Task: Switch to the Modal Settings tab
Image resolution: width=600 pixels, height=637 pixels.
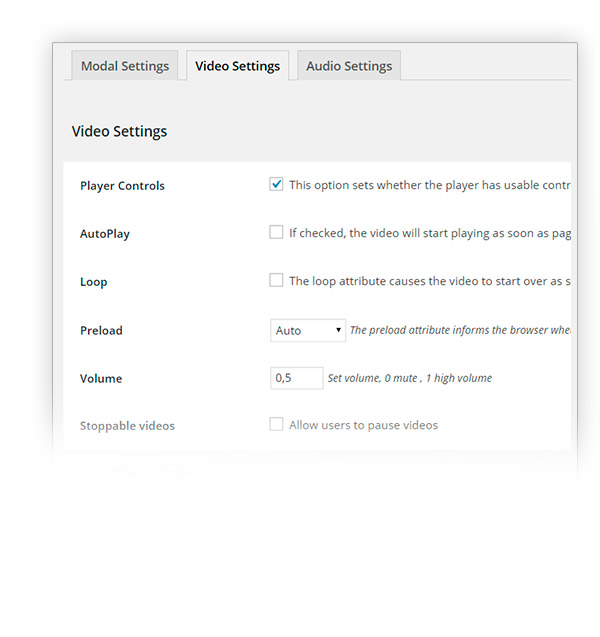Action: coord(125,66)
